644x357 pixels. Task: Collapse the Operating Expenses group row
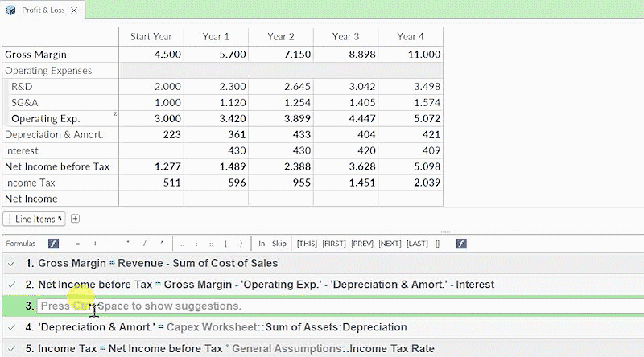click(48, 71)
